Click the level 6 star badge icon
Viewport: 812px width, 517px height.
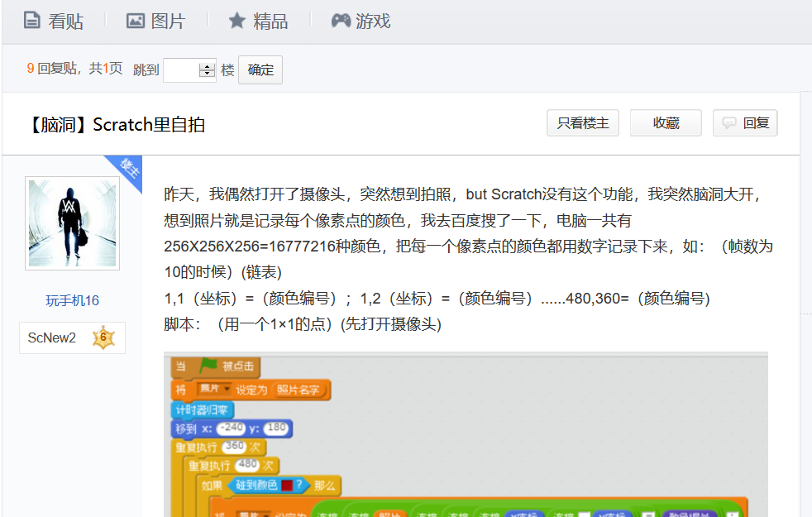(x=103, y=337)
